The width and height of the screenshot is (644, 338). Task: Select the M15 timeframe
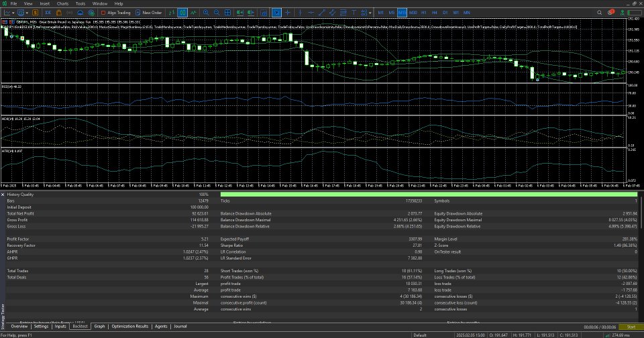402,13
